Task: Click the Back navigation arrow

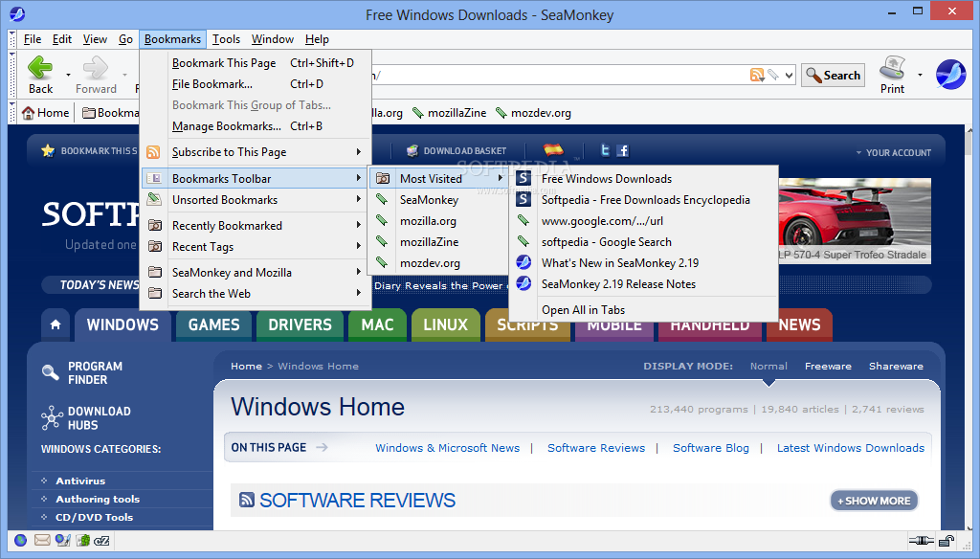Action: pos(40,68)
